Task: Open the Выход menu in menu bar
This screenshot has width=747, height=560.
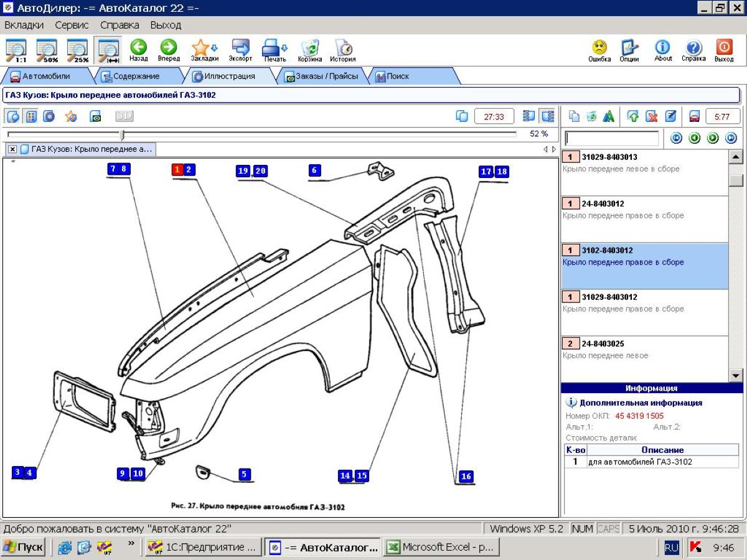Action: (166, 25)
